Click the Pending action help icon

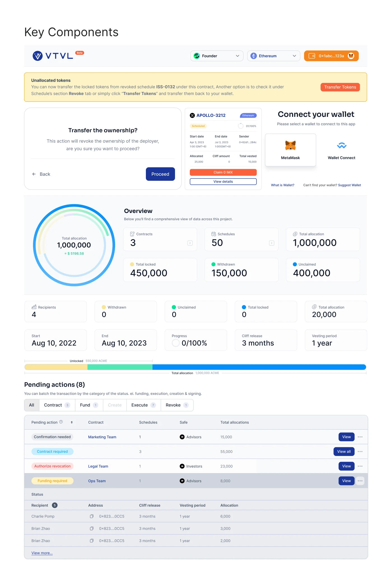click(61, 422)
